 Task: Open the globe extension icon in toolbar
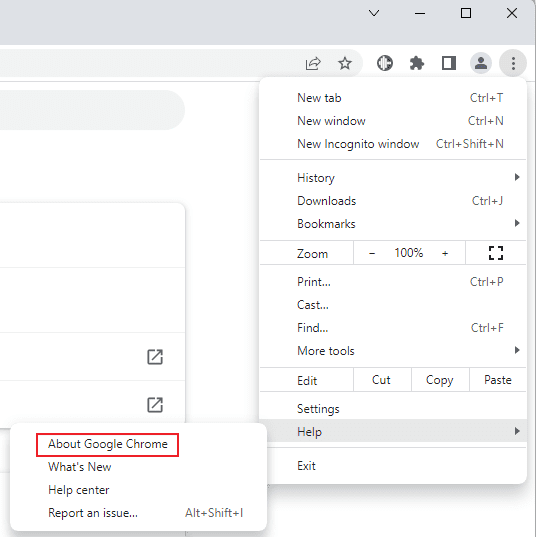pyautogui.click(x=385, y=63)
